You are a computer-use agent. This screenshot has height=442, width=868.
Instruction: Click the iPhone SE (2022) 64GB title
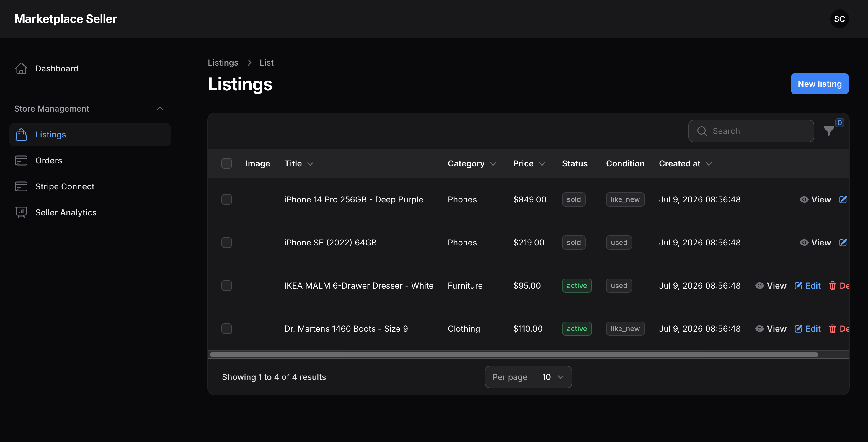[330, 242]
